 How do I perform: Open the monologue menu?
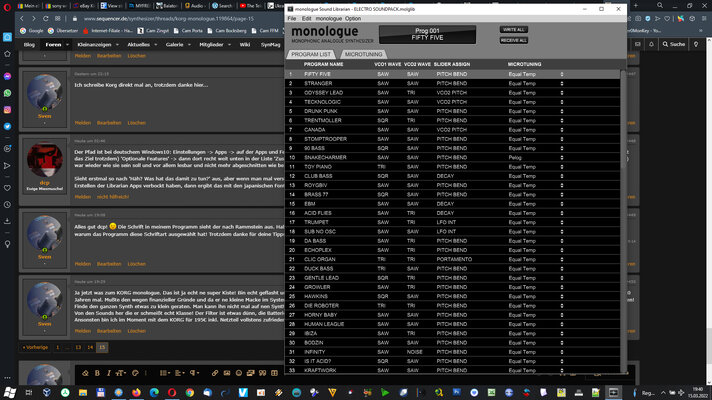[328, 19]
